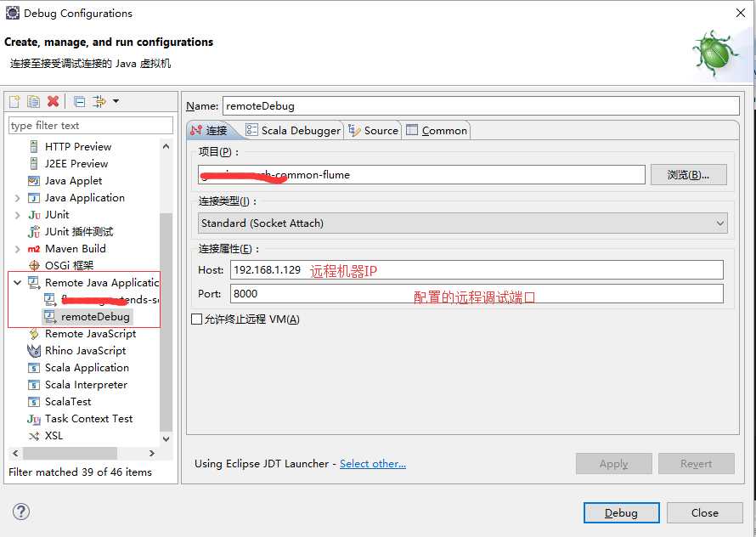Viewport: 756px width, 537px height.
Task: Click the XSL icon
Action: 34,436
